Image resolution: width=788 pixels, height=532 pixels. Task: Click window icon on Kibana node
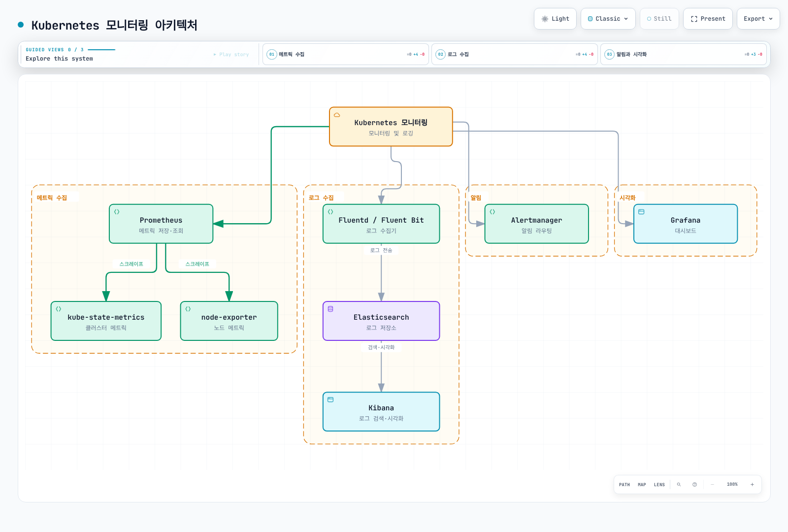(330, 399)
